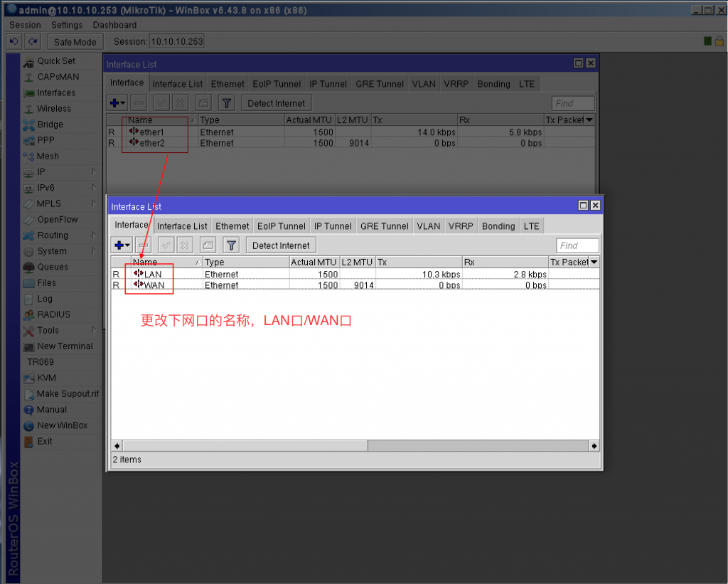Screen dimensions: 728x584
Task: Switch to Bonding tab in front window
Action: [498, 226]
